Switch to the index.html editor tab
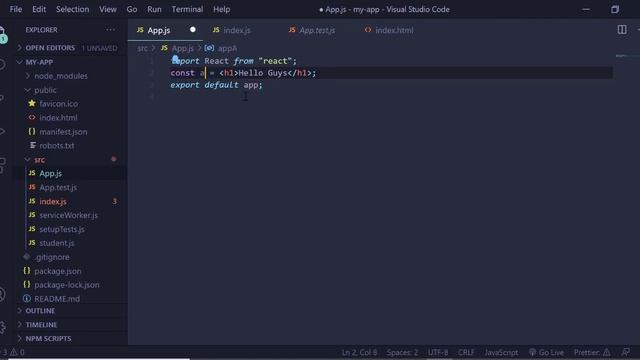 (394, 30)
